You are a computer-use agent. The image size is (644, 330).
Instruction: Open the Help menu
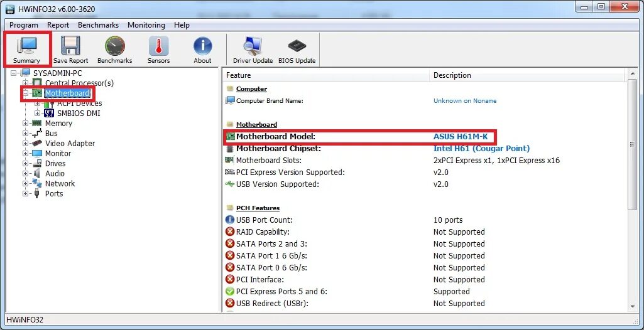pos(182,25)
